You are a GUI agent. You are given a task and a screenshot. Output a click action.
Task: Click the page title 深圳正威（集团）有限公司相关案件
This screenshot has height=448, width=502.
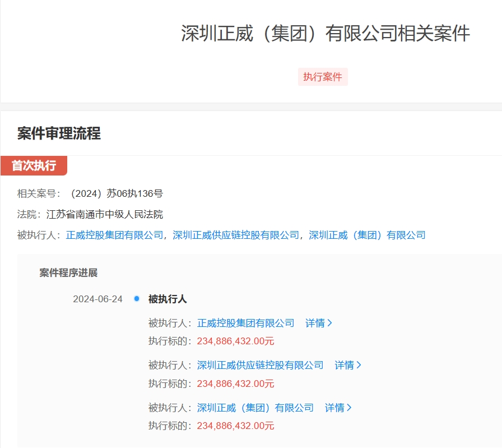click(x=326, y=33)
